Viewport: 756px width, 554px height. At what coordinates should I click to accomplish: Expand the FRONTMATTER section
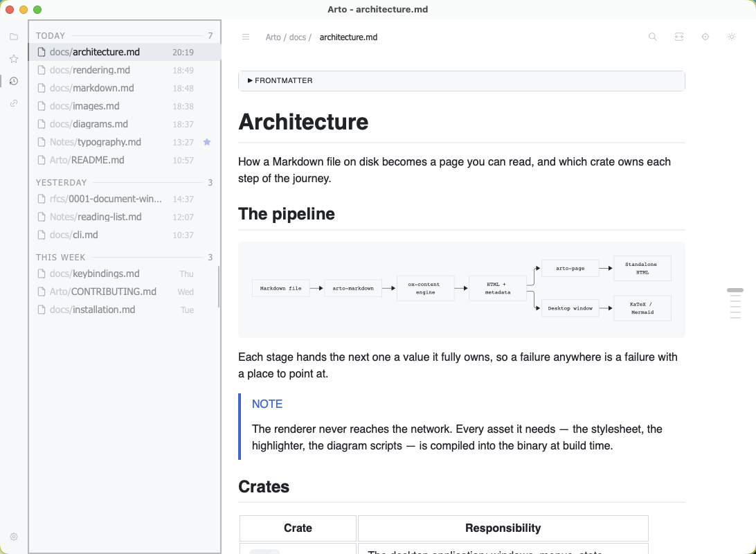click(461, 80)
